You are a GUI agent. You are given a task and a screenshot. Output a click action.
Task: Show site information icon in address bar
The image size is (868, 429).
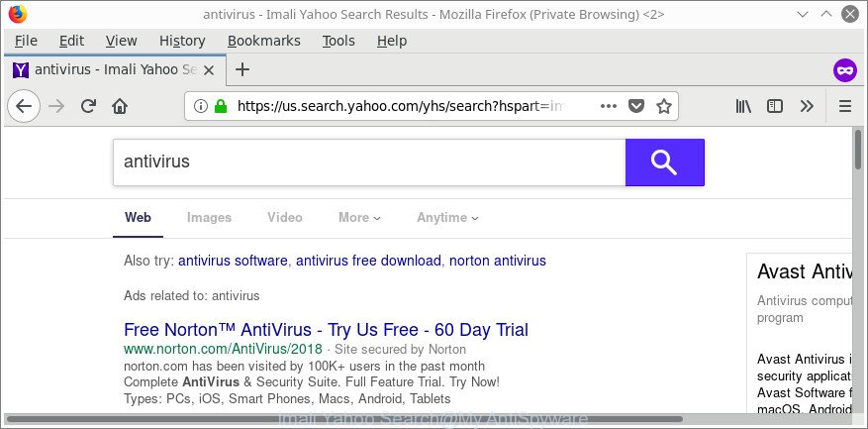tap(201, 106)
